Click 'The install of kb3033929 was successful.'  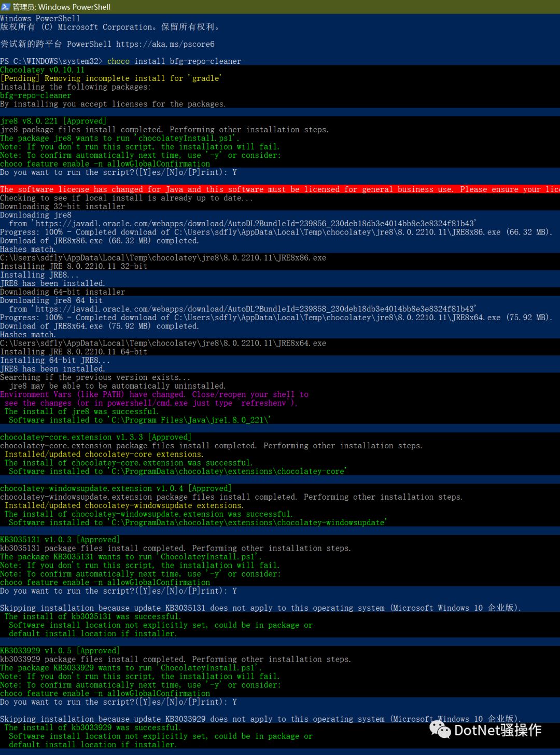tap(93, 727)
